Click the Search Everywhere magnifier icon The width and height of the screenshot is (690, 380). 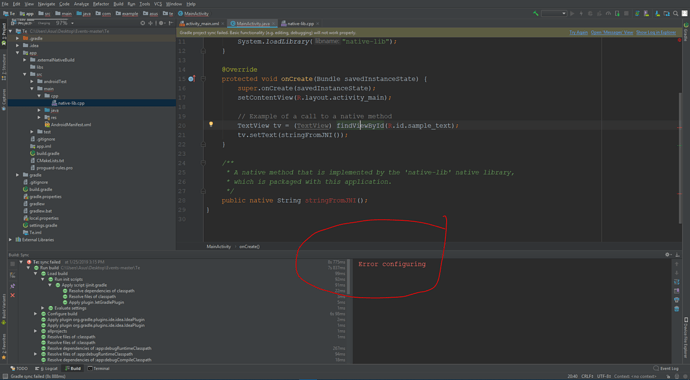(x=675, y=14)
